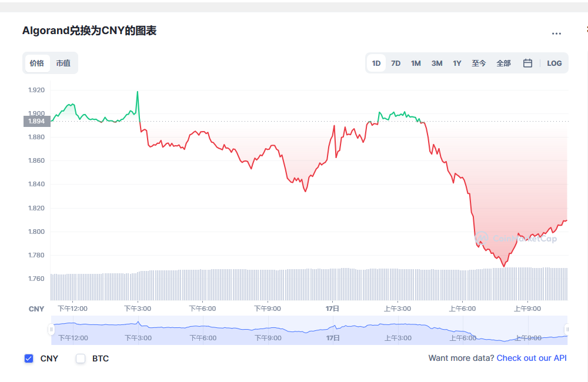Toggle the LOG scale button
588x382 pixels.
[554, 63]
